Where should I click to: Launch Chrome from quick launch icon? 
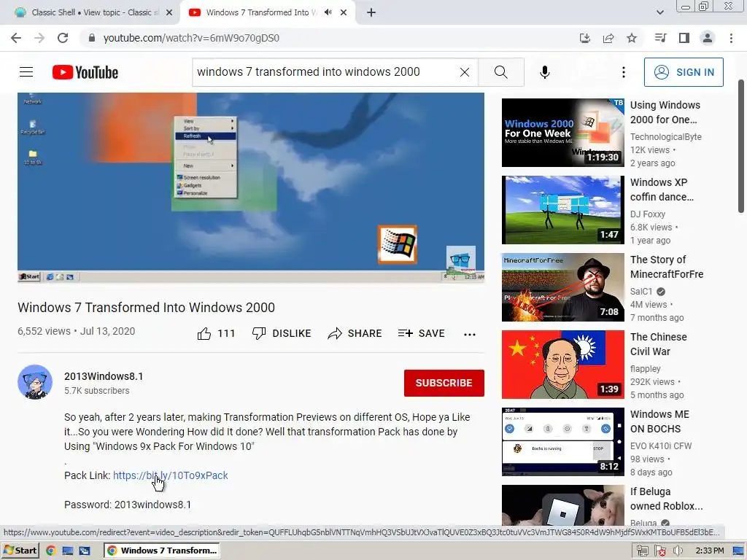[51, 551]
